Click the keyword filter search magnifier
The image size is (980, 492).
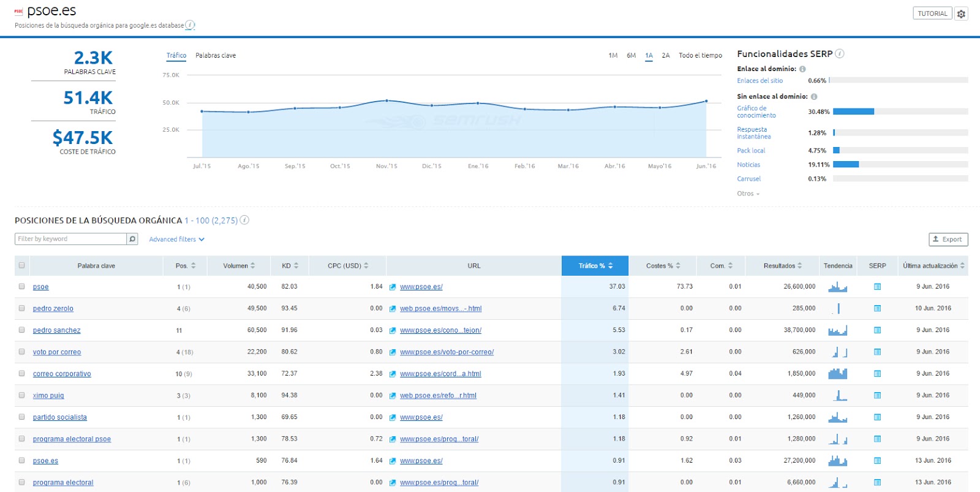coord(132,239)
